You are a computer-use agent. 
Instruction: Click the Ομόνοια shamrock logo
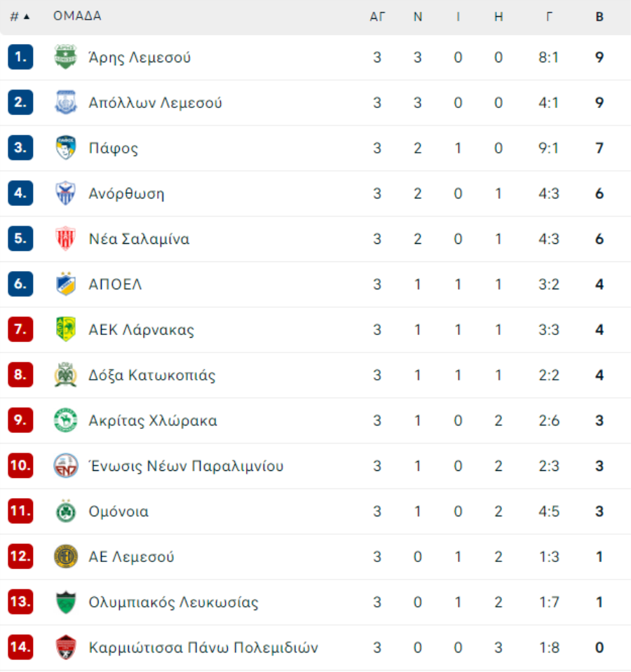(66, 512)
